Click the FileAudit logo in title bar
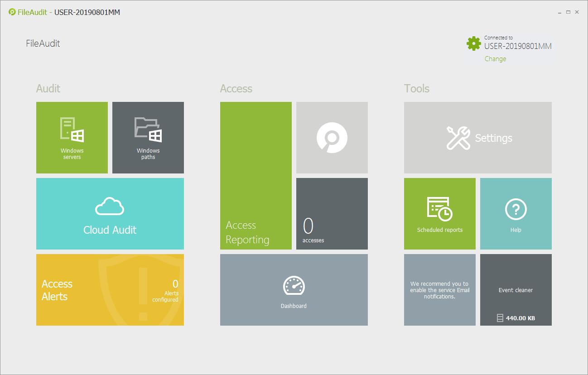This screenshot has height=375, width=588. pos(12,12)
